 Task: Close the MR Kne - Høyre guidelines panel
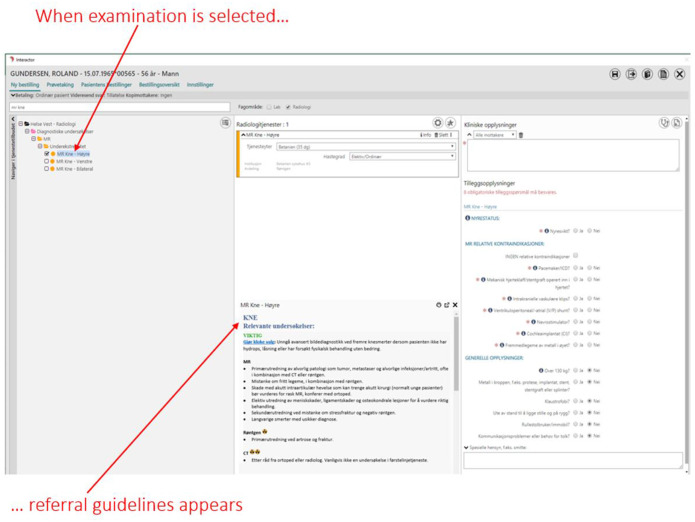pos(455,305)
